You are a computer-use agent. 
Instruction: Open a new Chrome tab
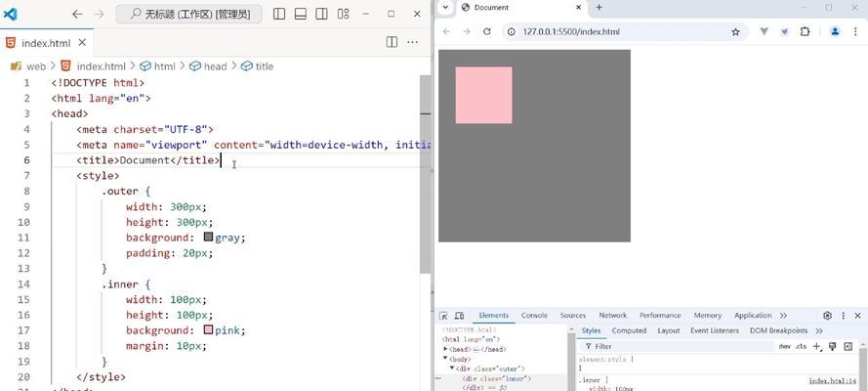pyautogui.click(x=599, y=7)
